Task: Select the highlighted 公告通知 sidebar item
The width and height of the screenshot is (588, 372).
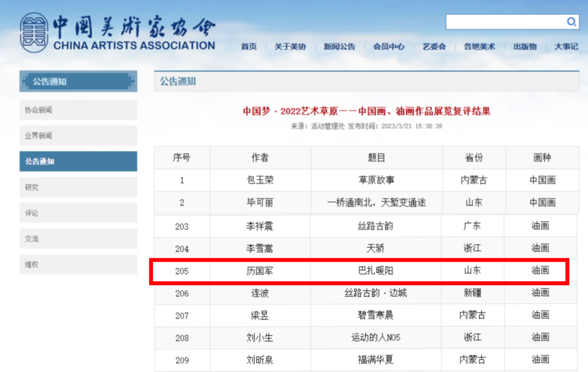Action: click(78, 161)
